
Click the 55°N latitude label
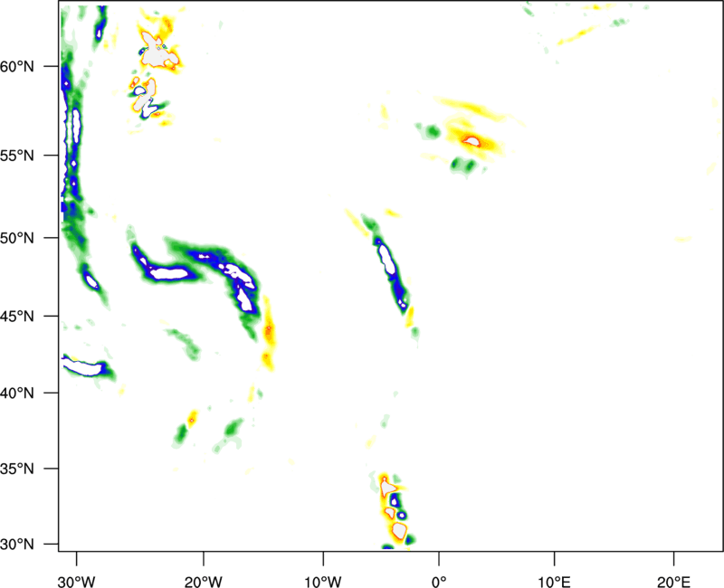click(17, 156)
